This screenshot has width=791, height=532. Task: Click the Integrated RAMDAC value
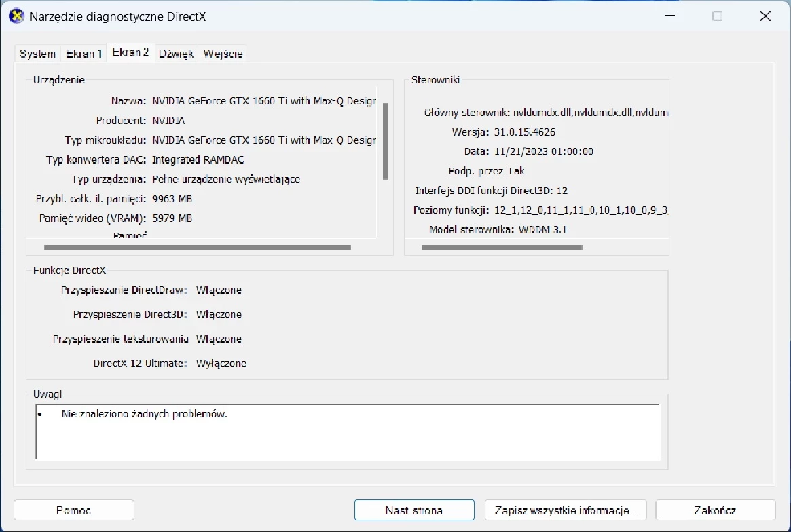(198, 160)
